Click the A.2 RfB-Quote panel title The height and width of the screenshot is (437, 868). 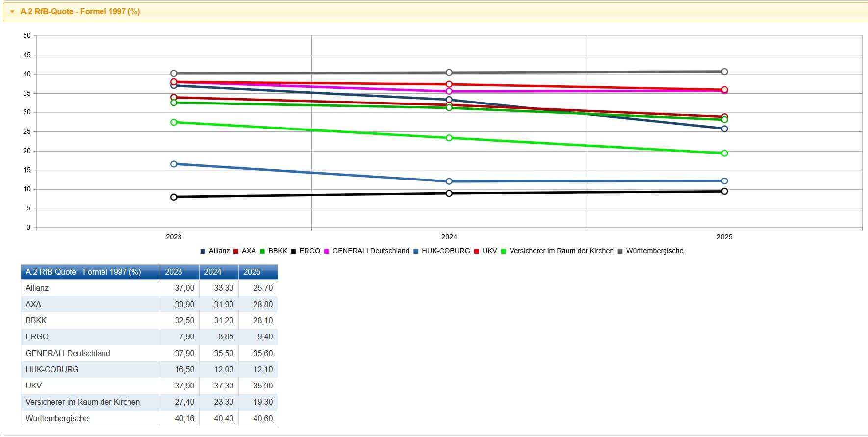80,12
